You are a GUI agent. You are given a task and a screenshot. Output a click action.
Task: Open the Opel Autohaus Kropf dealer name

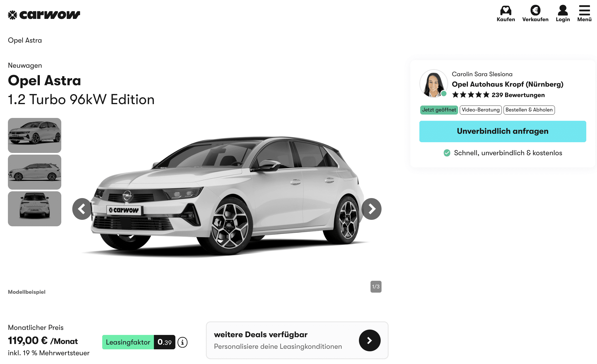(507, 84)
